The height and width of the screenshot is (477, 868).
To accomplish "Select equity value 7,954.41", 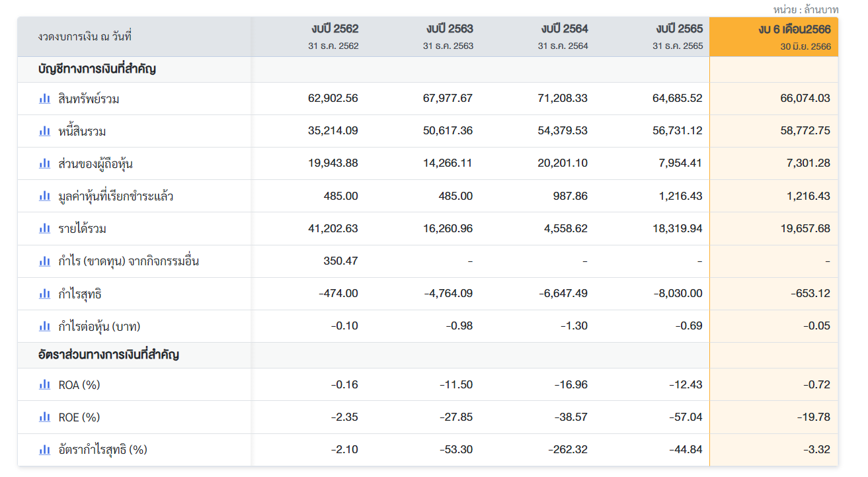I will [x=680, y=163].
